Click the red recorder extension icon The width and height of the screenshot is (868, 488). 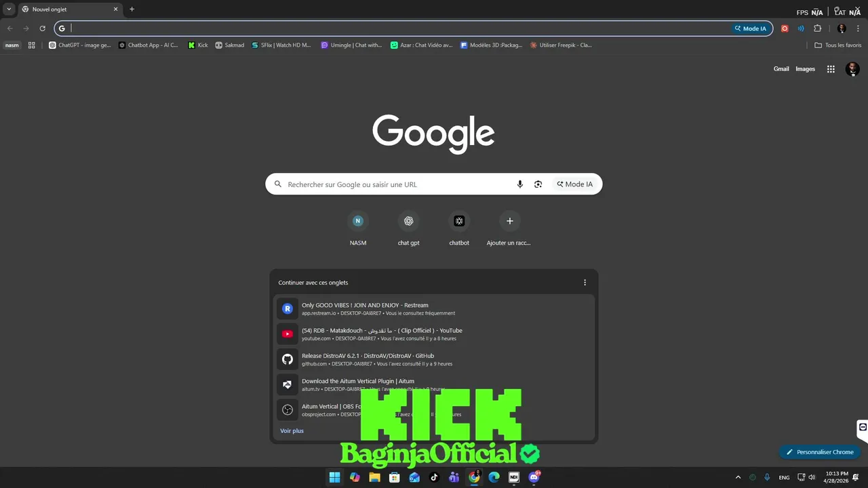click(x=785, y=28)
